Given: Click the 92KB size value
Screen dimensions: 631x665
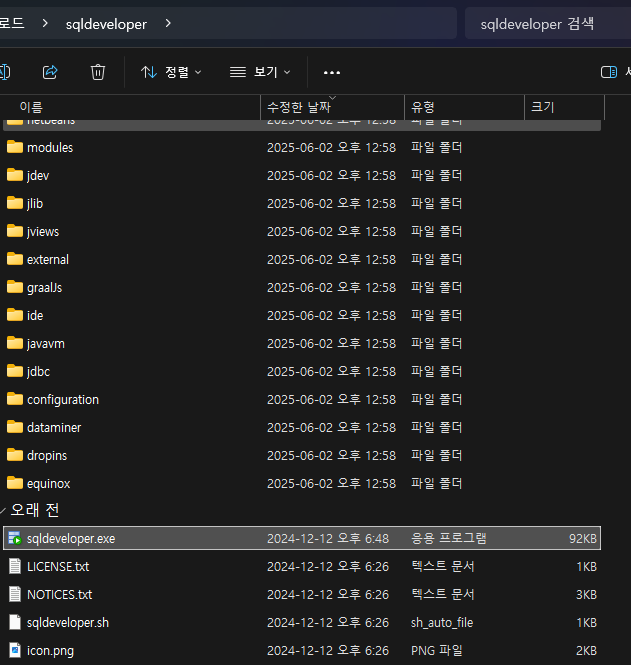Looking at the screenshot, I should click(583, 539).
